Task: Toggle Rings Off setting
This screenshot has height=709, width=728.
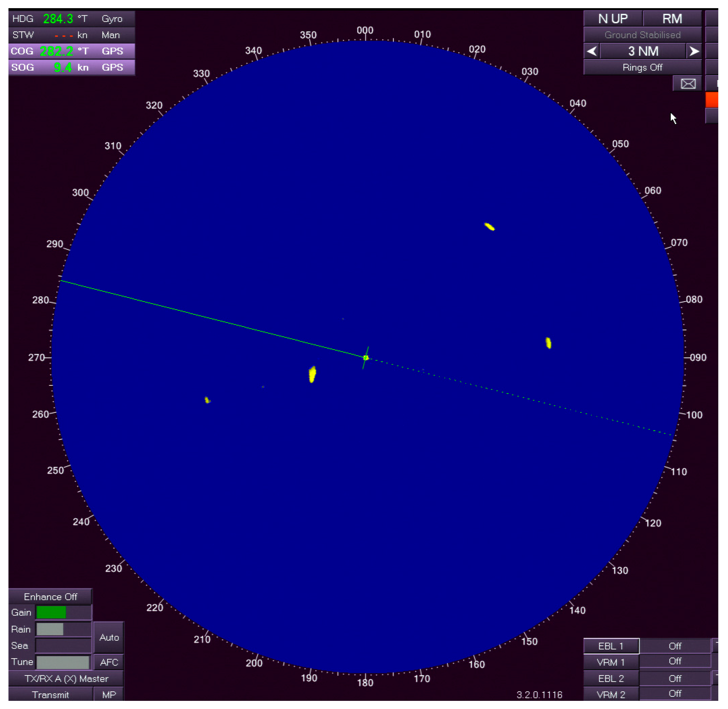Action: click(642, 67)
